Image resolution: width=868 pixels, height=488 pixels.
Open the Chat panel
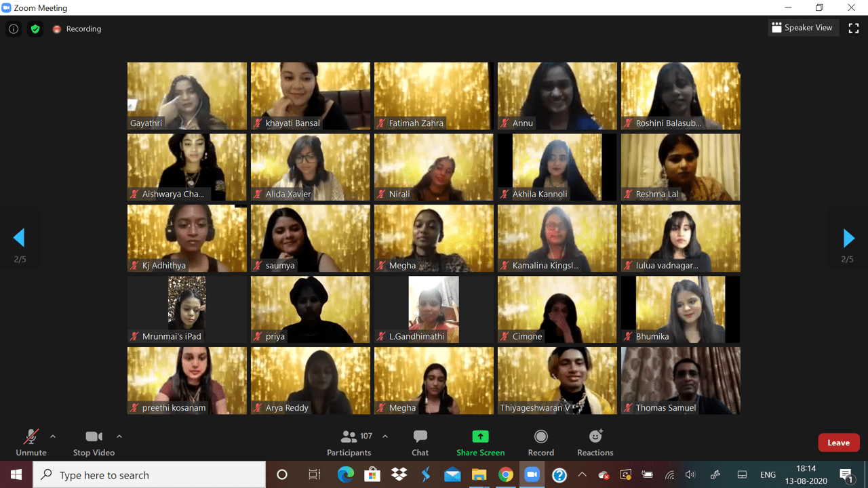(x=420, y=443)
